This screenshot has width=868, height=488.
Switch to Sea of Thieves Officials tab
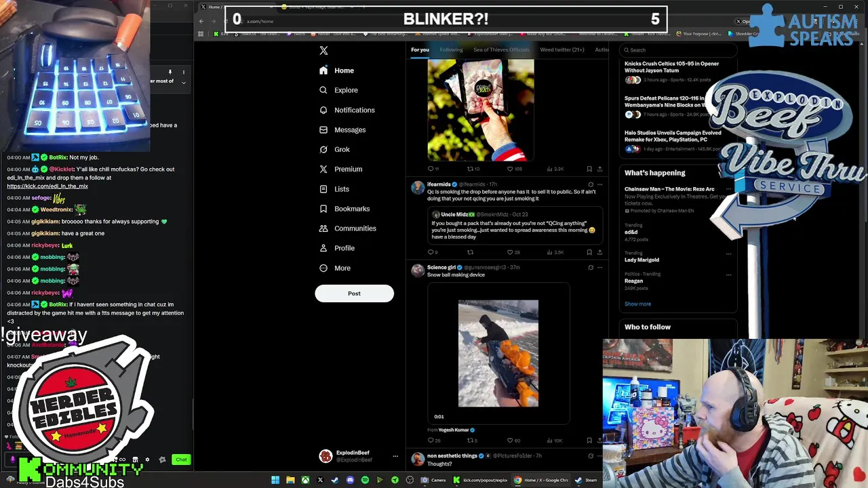501,49
